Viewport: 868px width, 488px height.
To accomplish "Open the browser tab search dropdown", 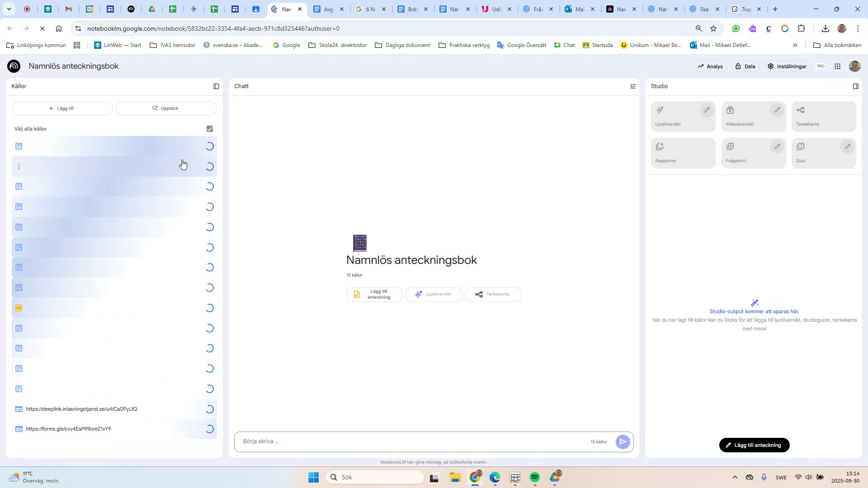I will tap(9, 9).
